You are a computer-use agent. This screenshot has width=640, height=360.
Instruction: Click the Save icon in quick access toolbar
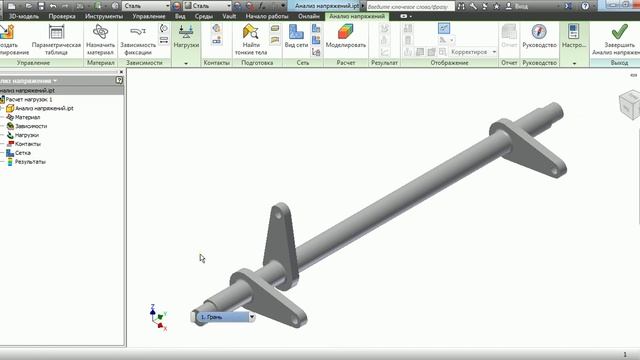click(41, 6)
